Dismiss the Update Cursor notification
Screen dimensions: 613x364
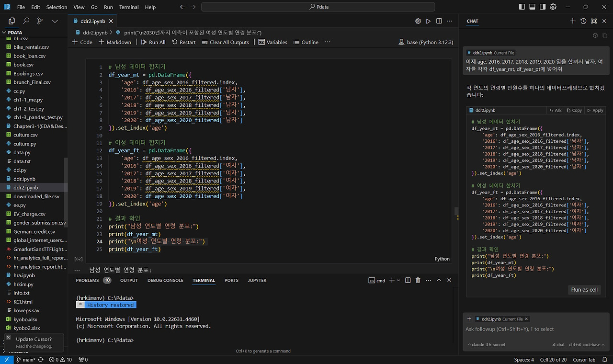[8, 337]
